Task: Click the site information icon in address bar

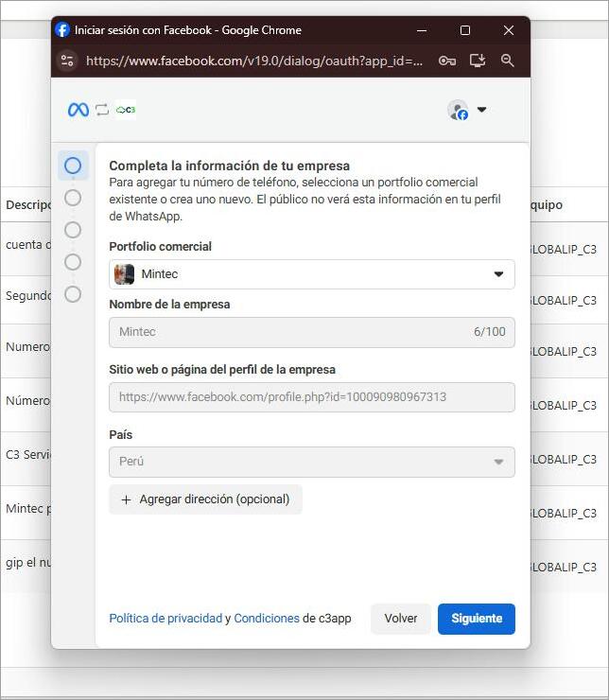Action: (x=67, y=61)
